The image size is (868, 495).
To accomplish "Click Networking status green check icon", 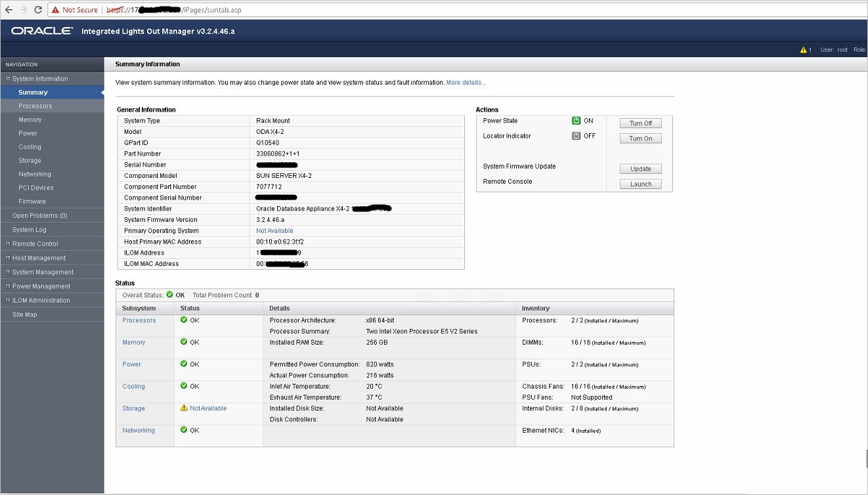I will pyautogui.click(x=184, y=430).
